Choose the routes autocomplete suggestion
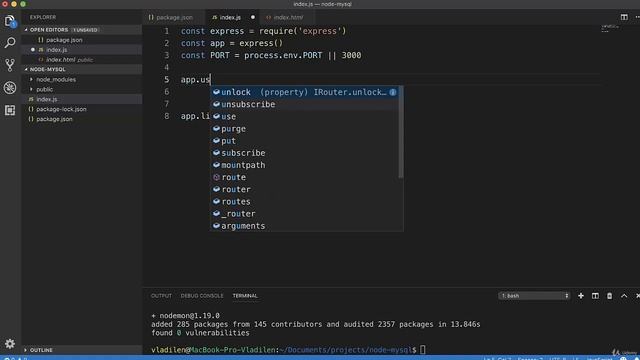The width and height of the screenshot is (640, 360). 304,202
